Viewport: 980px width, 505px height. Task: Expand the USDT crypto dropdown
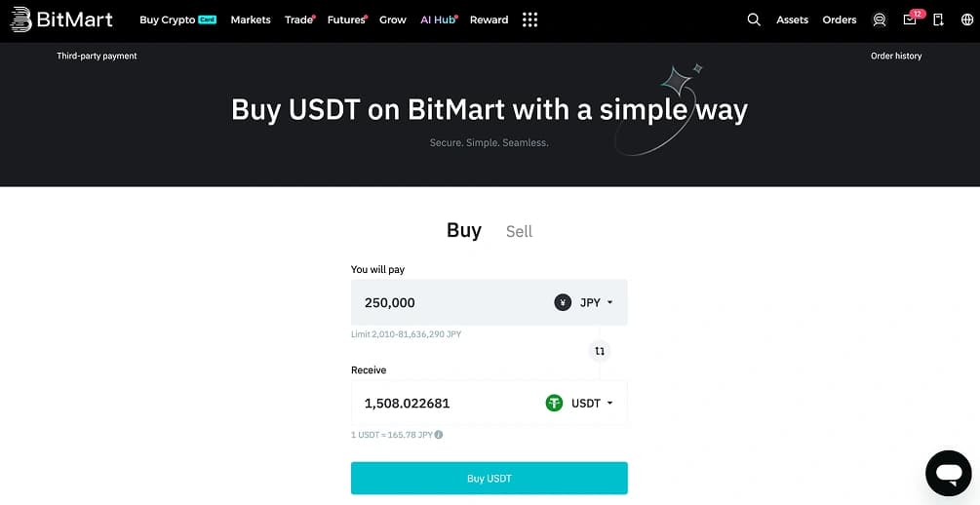(x=581, y=403)
